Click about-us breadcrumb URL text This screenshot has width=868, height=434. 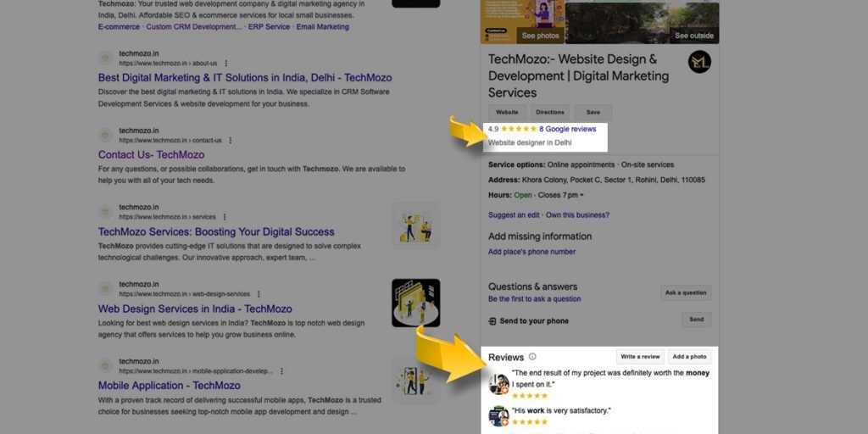tap(169, 63)
